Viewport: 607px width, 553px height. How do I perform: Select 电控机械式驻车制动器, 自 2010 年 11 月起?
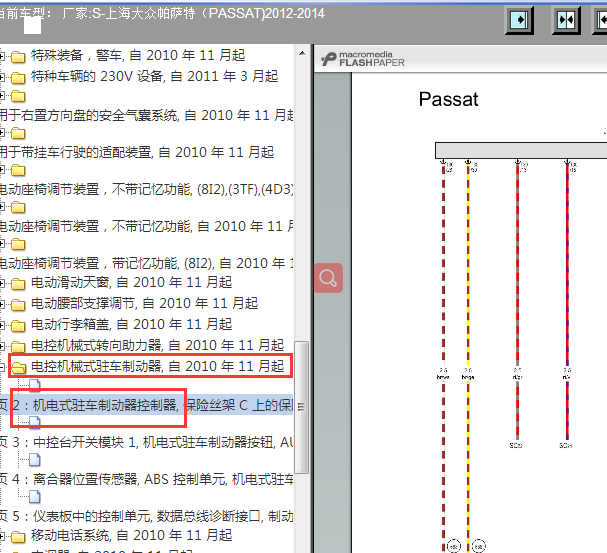(157, 366)
